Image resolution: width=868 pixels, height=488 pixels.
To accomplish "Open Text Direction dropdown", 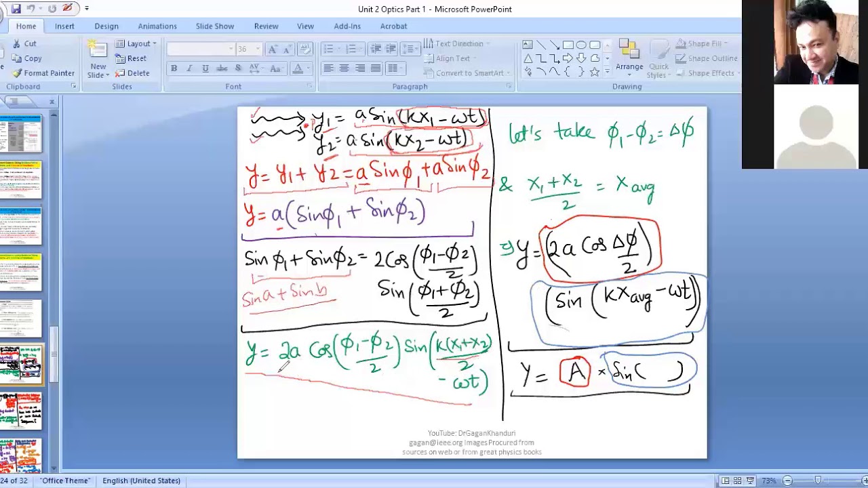I will (456, 43).
